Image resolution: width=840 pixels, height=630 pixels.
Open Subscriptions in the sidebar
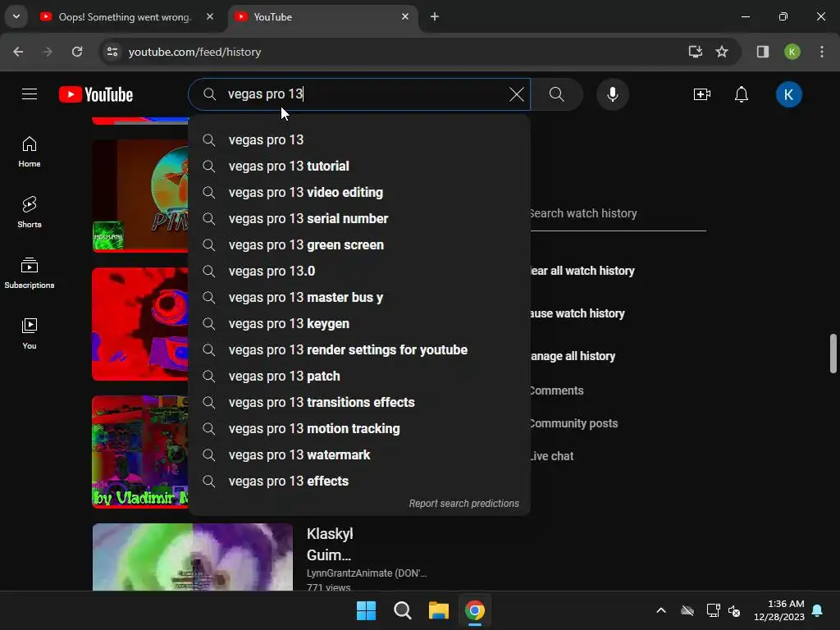click(x=30, y=273)
